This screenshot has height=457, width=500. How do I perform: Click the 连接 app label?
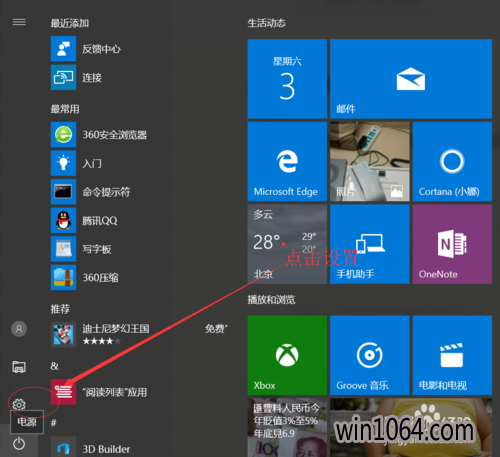(x=92, y=78)
